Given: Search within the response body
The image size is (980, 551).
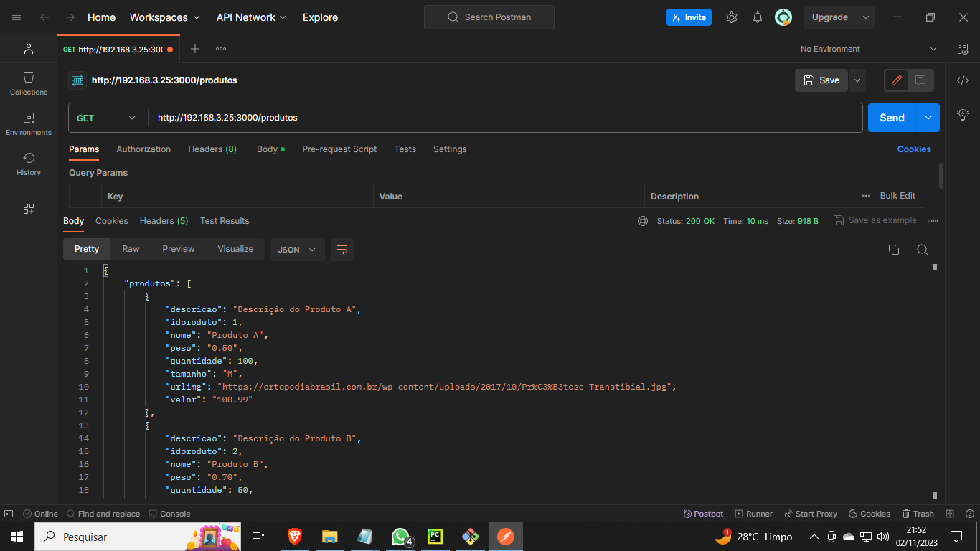Looking at the screenshot, I should point(923,249).
